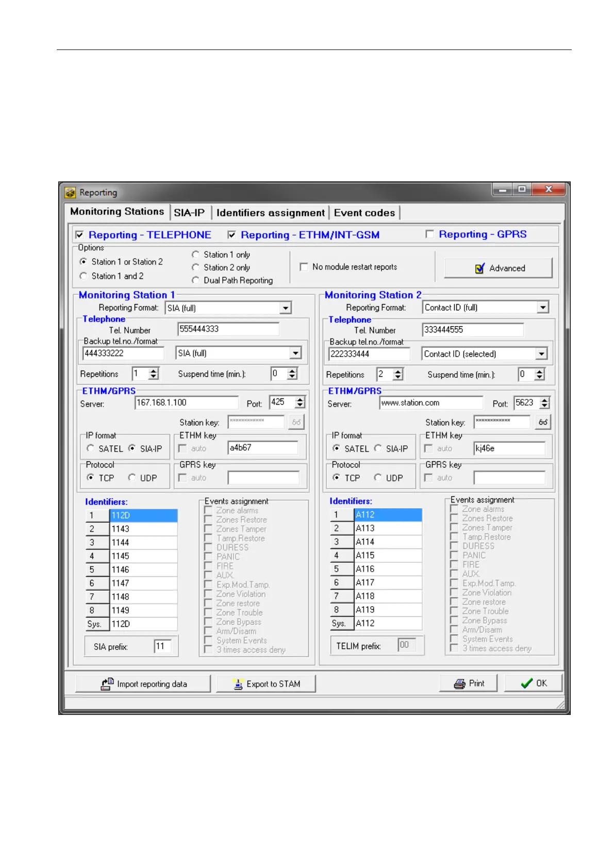Click Station 1 Tel. Number field 555444333
Image resolution: width=614 pixels, height=868 pixels.
228,329
